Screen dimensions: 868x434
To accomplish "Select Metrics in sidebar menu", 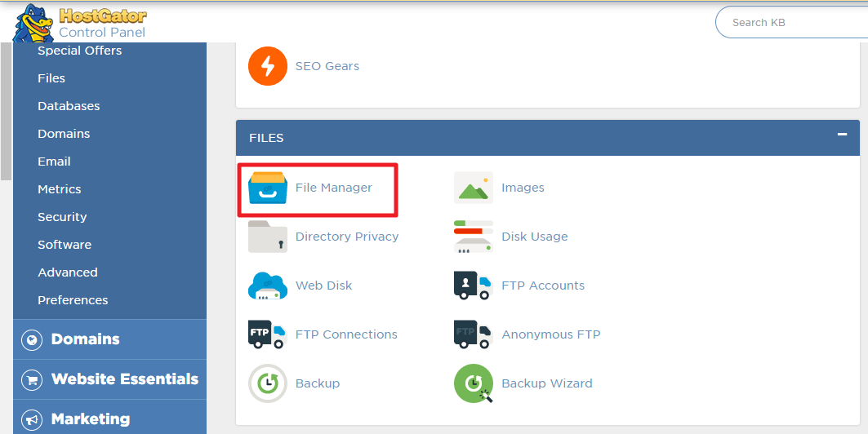I will click(x=60, y=189).
